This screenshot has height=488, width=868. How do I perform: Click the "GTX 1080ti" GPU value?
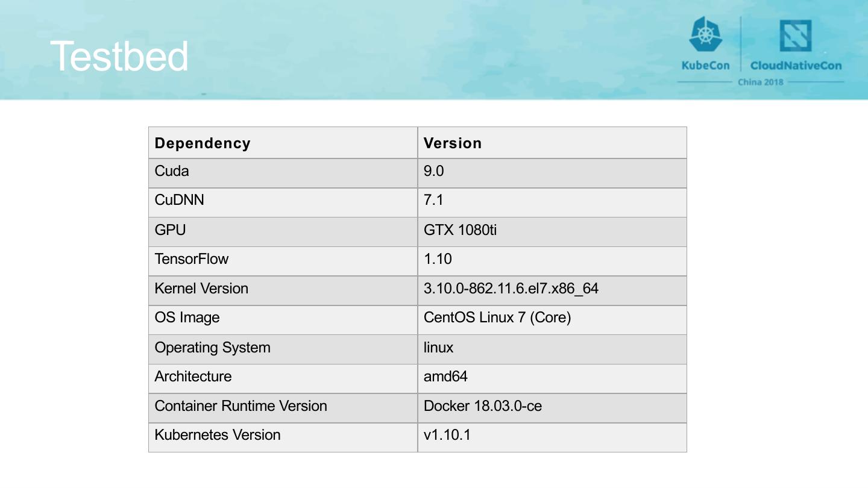(461, 230)
